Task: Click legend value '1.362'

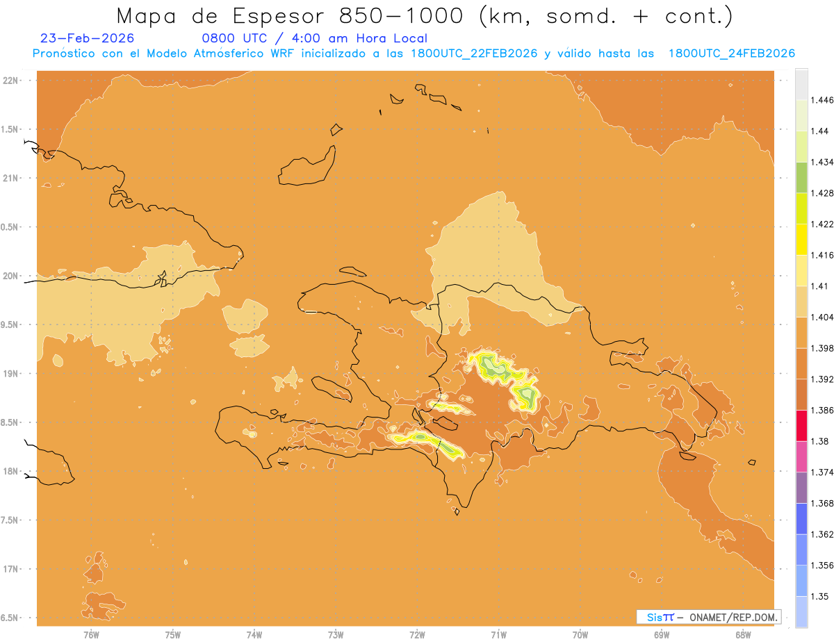Action: pos(821,534)
